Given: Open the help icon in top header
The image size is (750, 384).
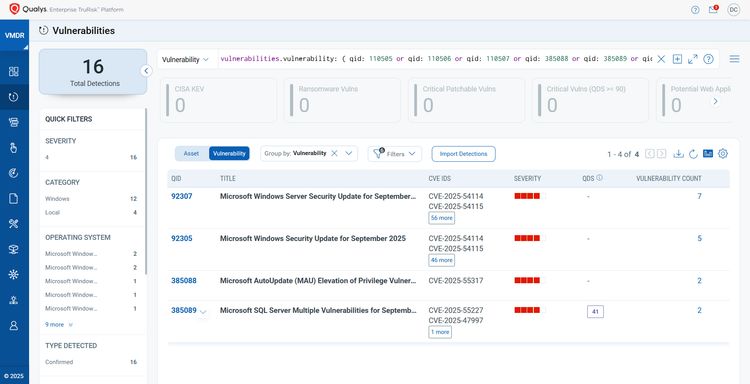Looking at the screenshot, I should 695,10.
